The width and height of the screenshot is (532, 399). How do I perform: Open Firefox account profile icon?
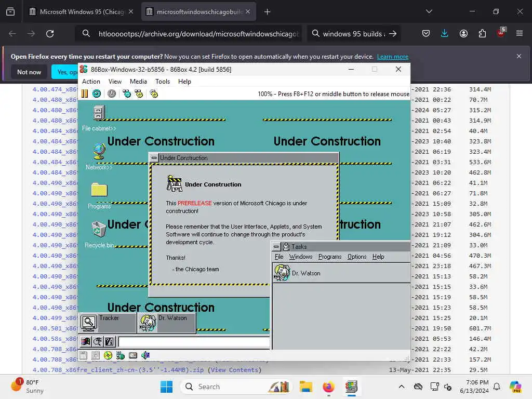(x=463, y=33)
